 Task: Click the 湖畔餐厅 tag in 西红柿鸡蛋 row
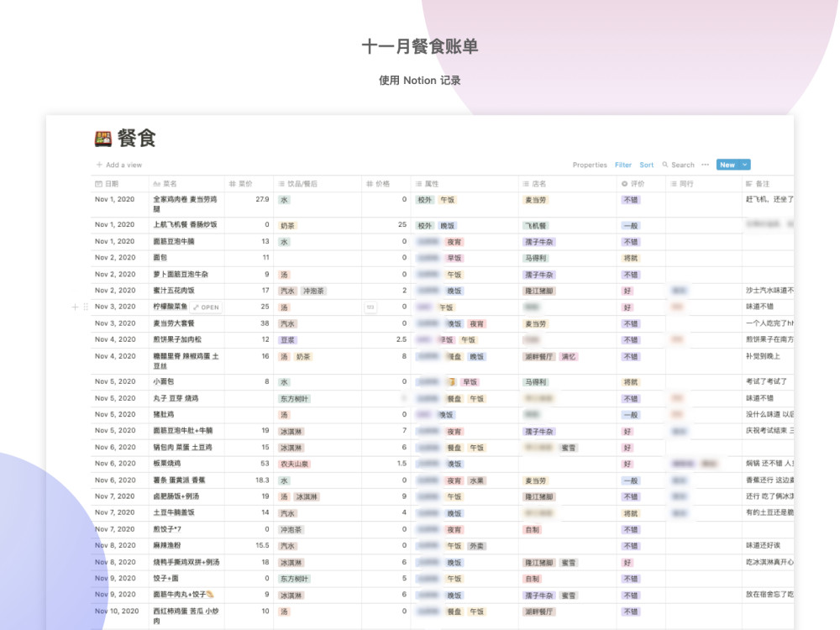539,612
